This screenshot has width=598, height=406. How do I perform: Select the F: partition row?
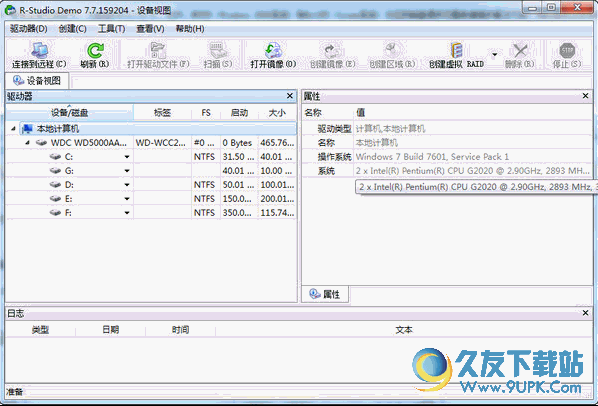[x=151, y=212]
